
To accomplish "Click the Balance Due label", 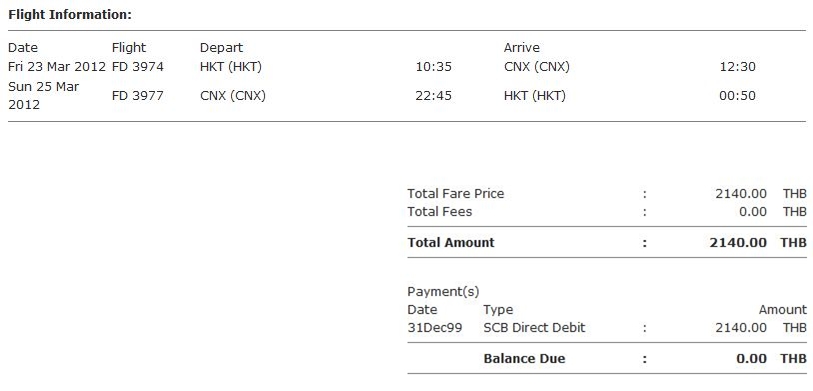I will point(524,359).
